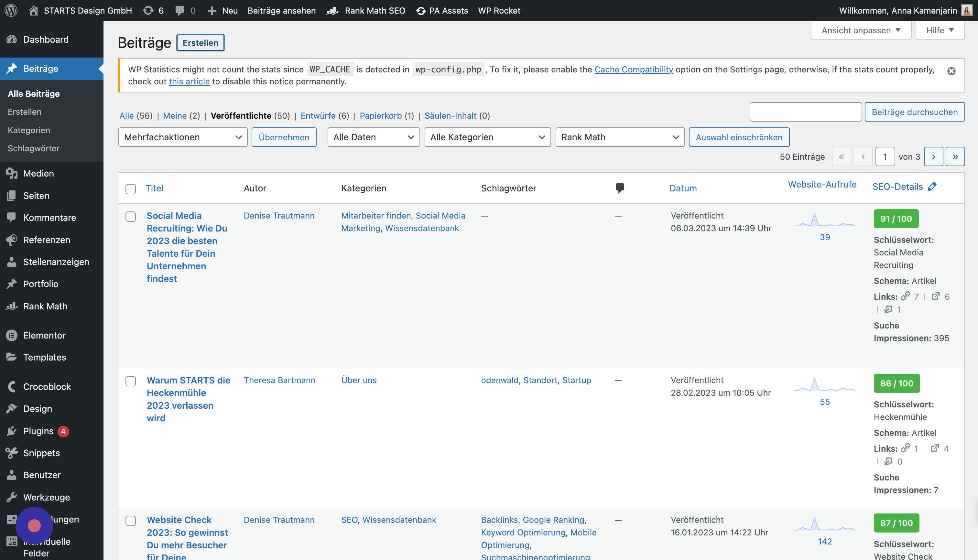Image resolution: width=978 pixels, height=560 pixels.
Task: Open Schlagwörter in Beiträge submenu
Action: point(33,148)
